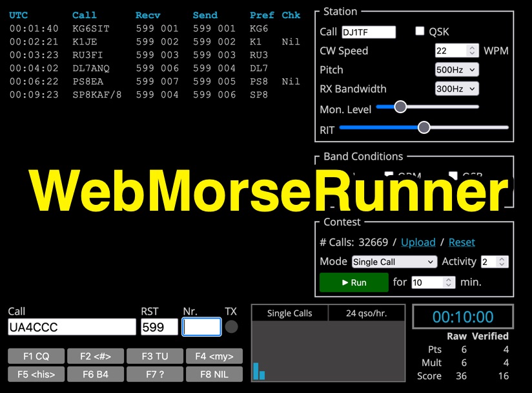
Task: Click the RST field showing 599
Action: tap(159, 327)
